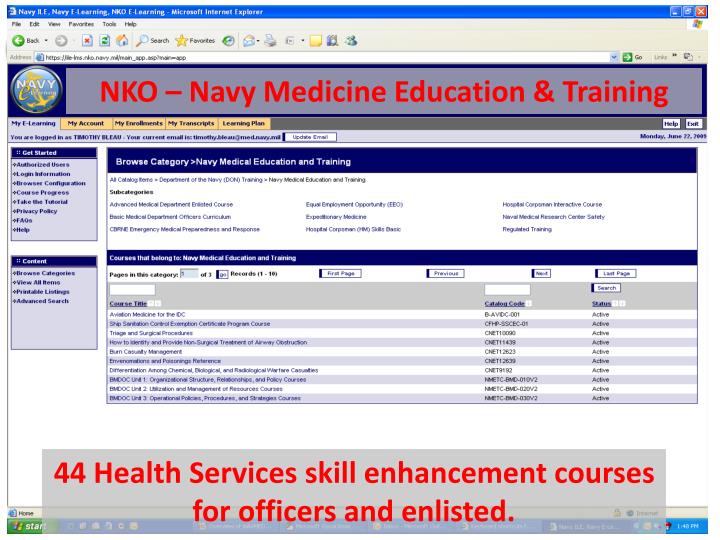Screen dimensions: 720x540
Task: Open the File menu
Action: coord(17,24)
